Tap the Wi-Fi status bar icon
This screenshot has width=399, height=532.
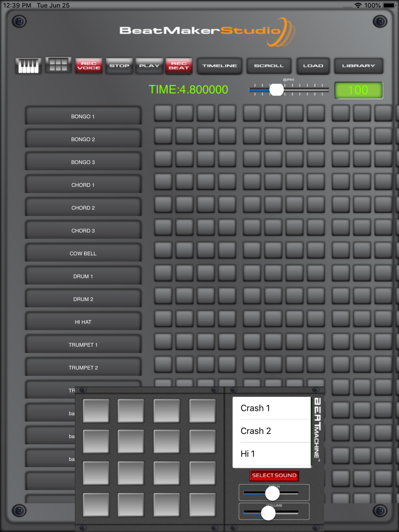pyautogui.click(x=358, y=5)
